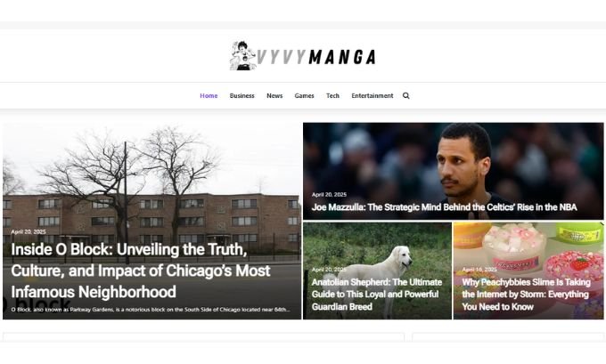Click the VYVYMANGA site title text
606x364 pixels.
(x=316, y=57)
